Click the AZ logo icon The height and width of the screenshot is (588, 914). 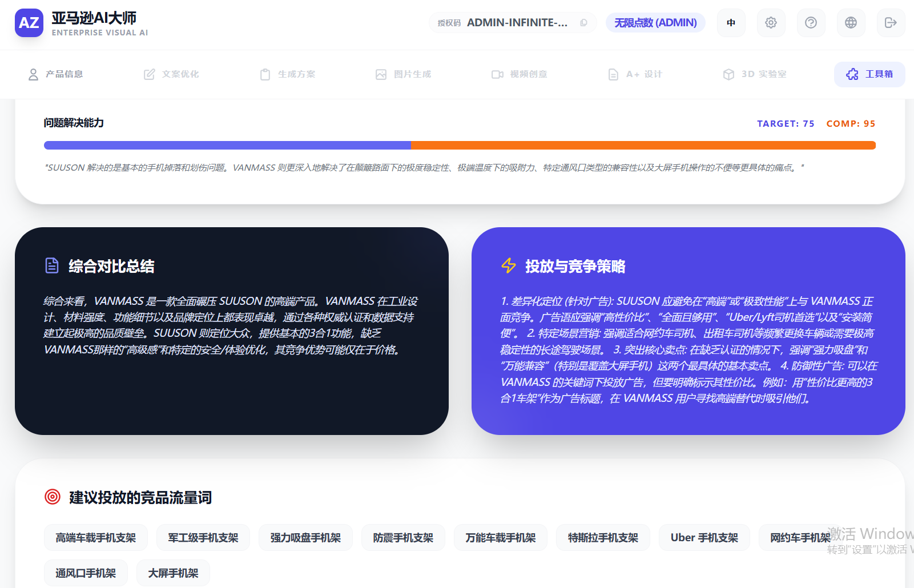coord(29,23)
